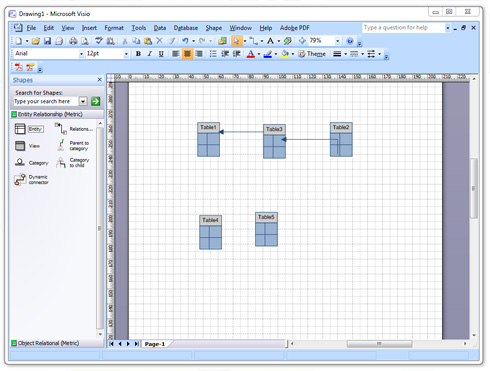The width and height of the screenshot is (490, 371).
Task: Click the Help question mark icon
Action: coord(350,41)
